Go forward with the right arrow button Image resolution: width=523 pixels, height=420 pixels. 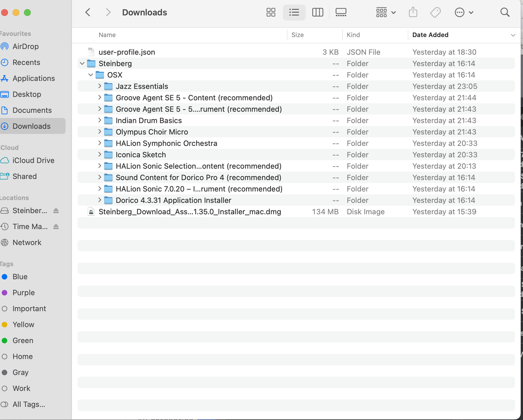click(108, 12)
